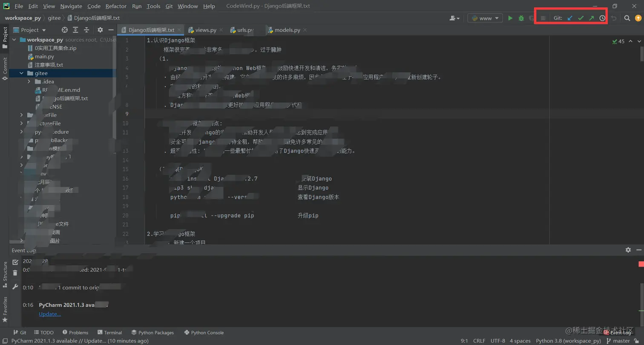The width and height of the screenshot is (644, 345).
Task: Collapse the gitee folder arrow in tree
Action: click(21, 73)
